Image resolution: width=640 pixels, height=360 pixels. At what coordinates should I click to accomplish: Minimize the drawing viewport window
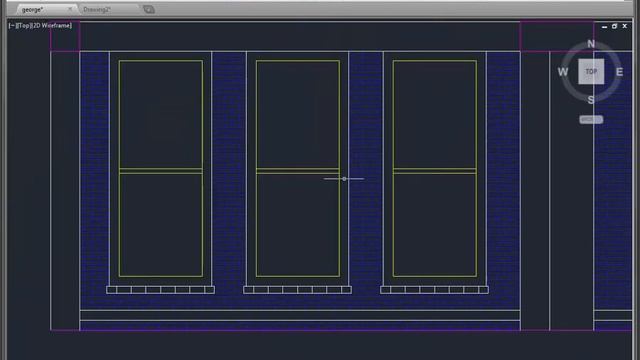(x=604, y=27)
